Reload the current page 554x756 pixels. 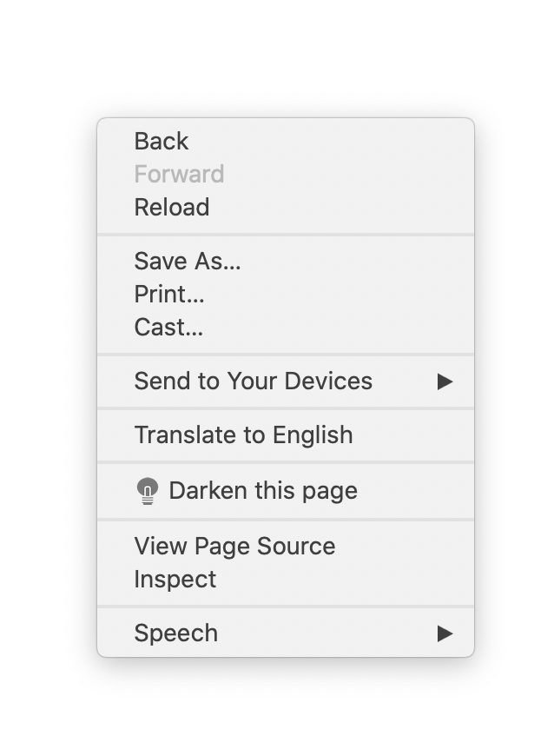[171, 207]
